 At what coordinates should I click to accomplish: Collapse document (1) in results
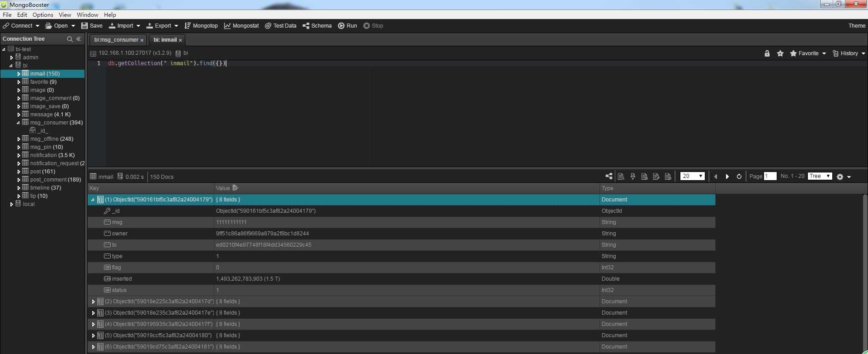point(93,200)
